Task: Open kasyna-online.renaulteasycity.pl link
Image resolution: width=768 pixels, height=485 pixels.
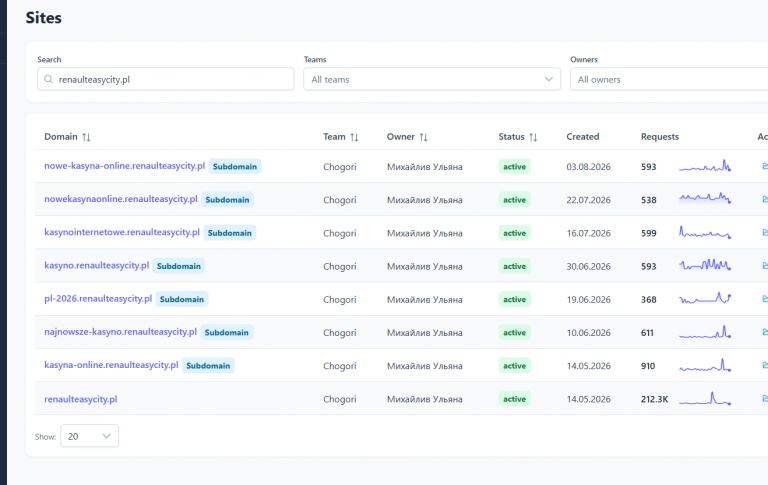Action: point(111,365)
